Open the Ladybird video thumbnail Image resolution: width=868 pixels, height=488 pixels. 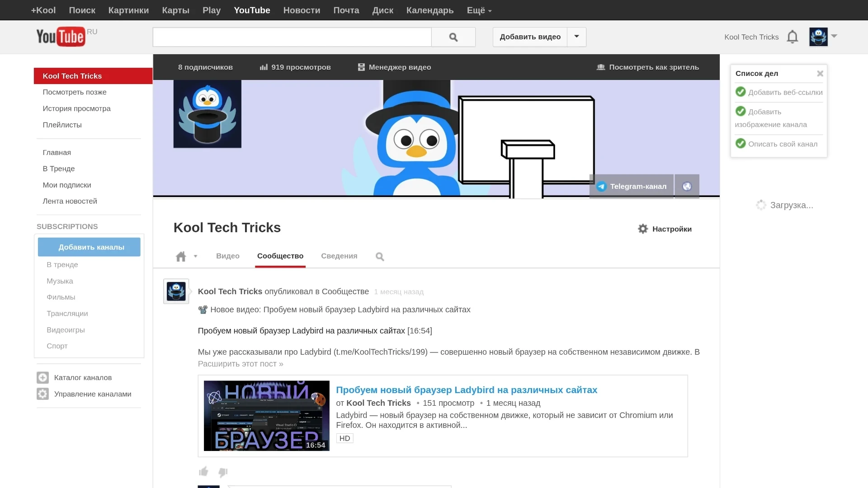tap(266, 416)
